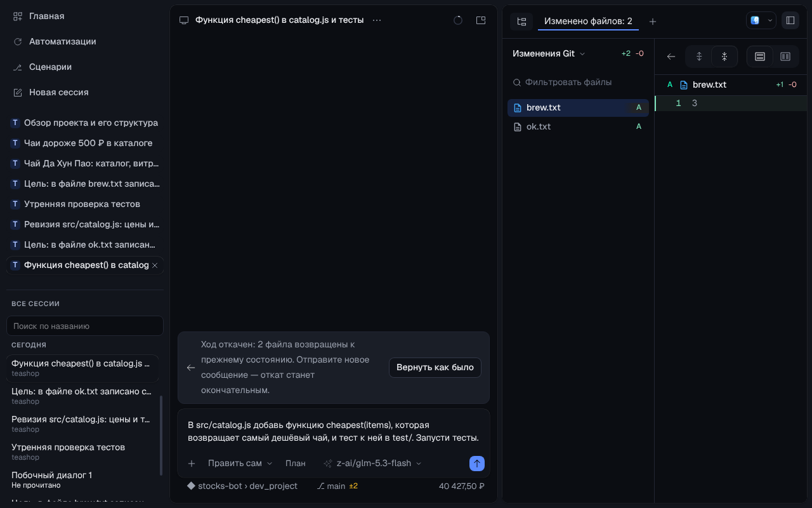
Task: Open pinned session Обзор проекта и его структура
Action: 85,123
